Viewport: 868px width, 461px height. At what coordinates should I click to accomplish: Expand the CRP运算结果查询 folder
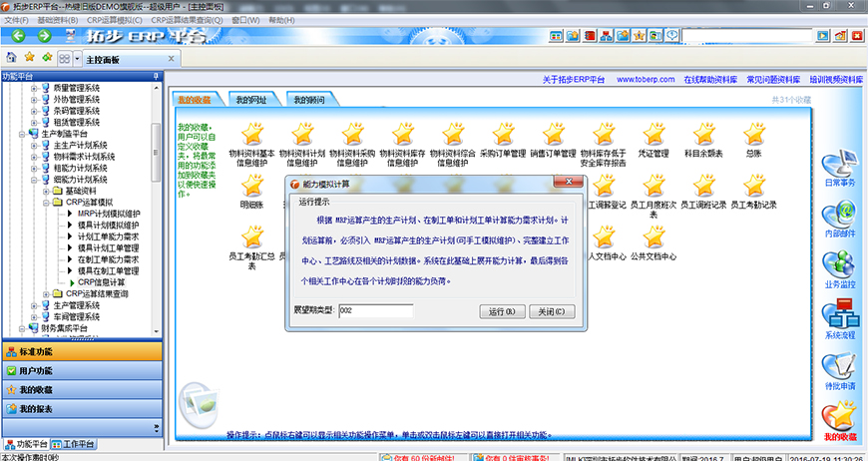tap(45, 293)
